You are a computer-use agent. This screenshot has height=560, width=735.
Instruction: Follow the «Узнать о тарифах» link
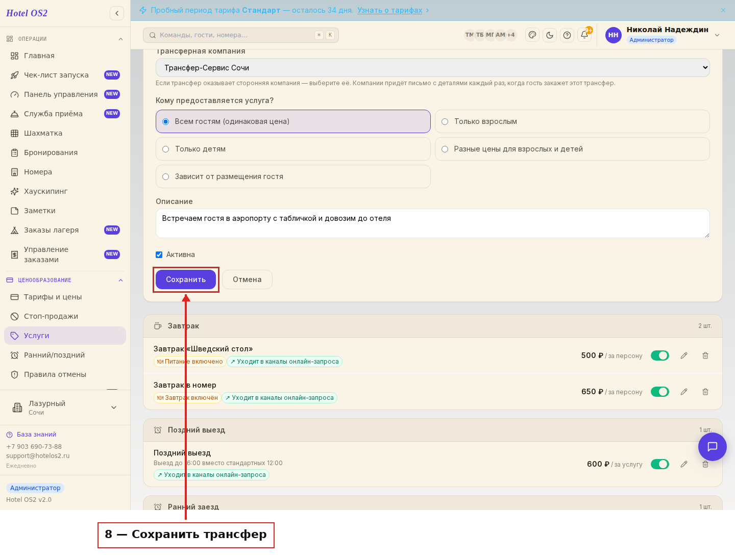pos(389,10)
